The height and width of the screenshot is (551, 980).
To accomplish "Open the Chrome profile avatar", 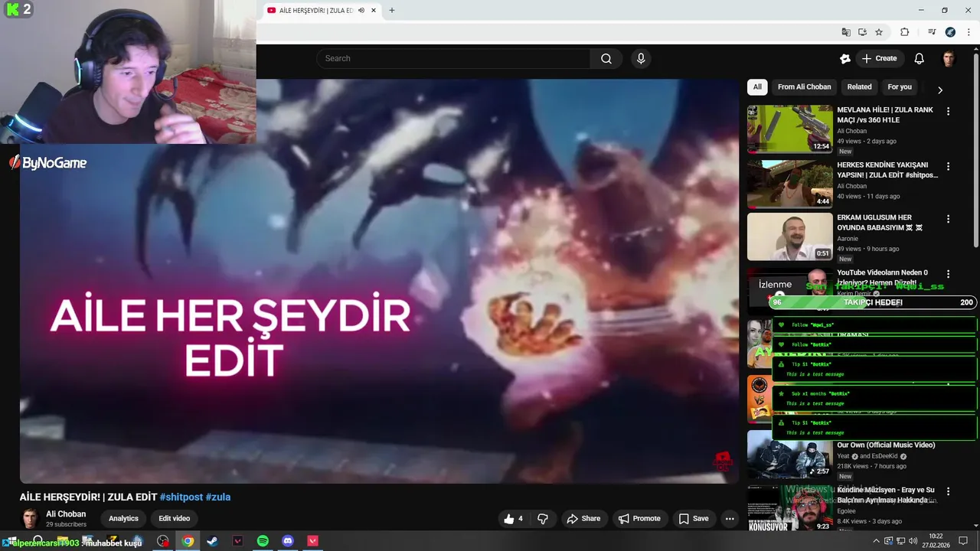I will (x=950, y=32).
